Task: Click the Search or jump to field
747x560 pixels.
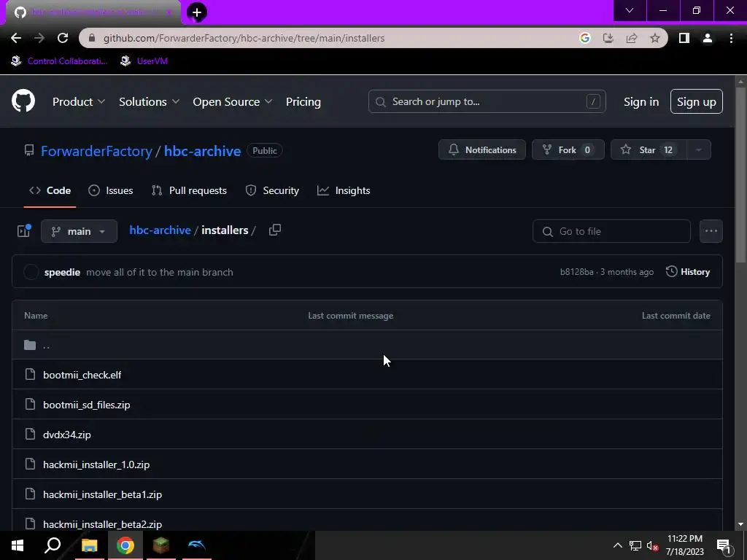Action: coord(487,101)
